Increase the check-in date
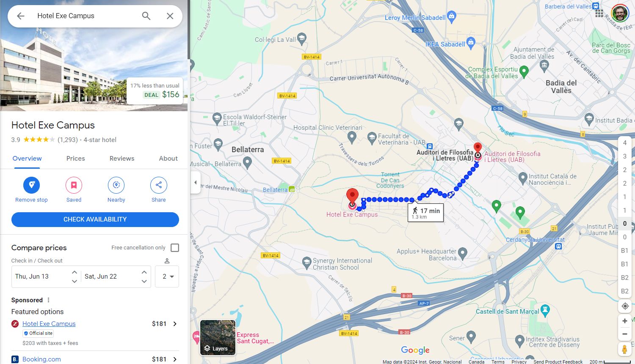 [x=75, y=272]
